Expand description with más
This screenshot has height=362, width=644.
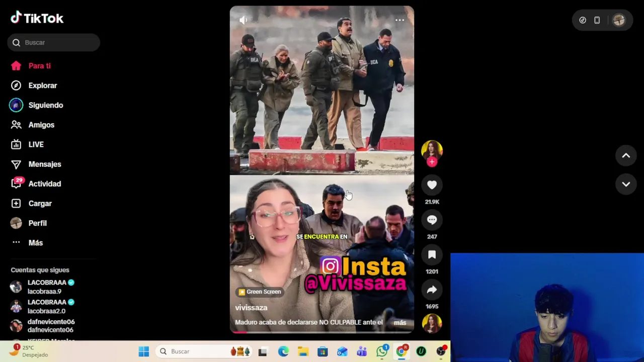pos(400,323)
